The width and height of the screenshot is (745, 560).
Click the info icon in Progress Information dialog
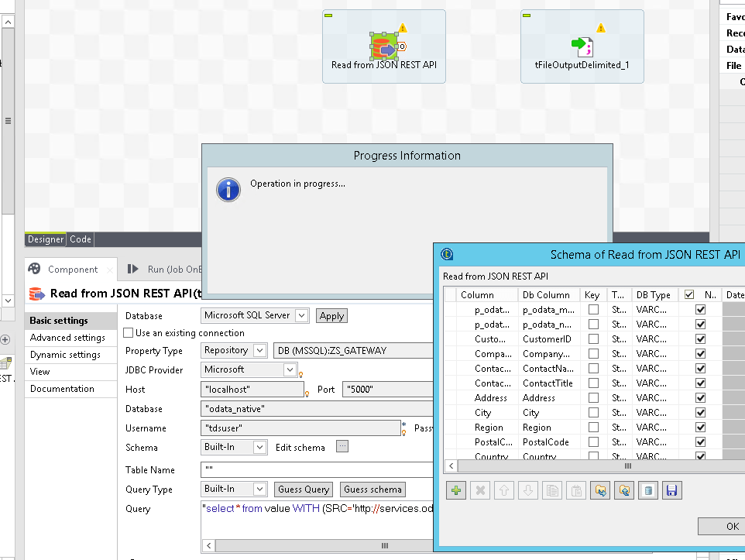[x=228, y=190]
